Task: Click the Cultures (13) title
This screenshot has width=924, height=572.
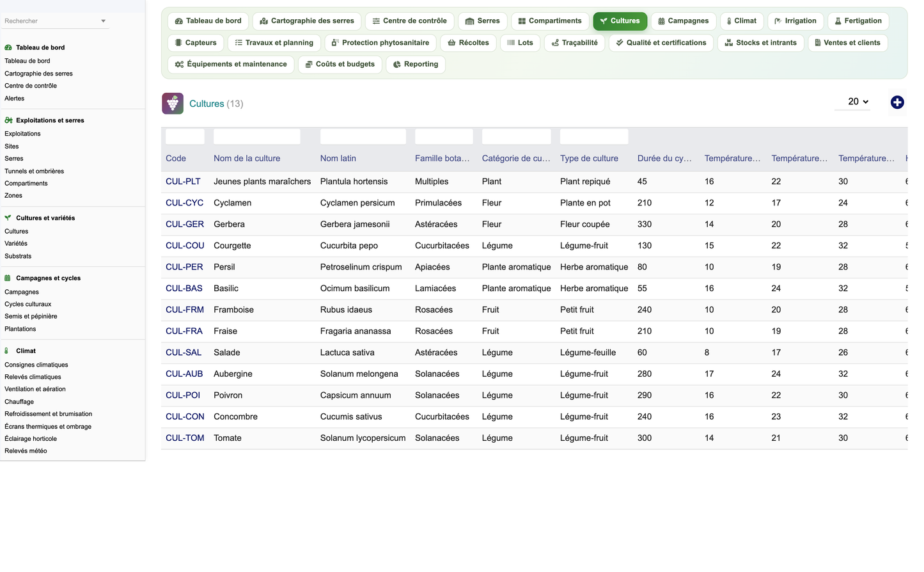Action: tap(216, 104)
